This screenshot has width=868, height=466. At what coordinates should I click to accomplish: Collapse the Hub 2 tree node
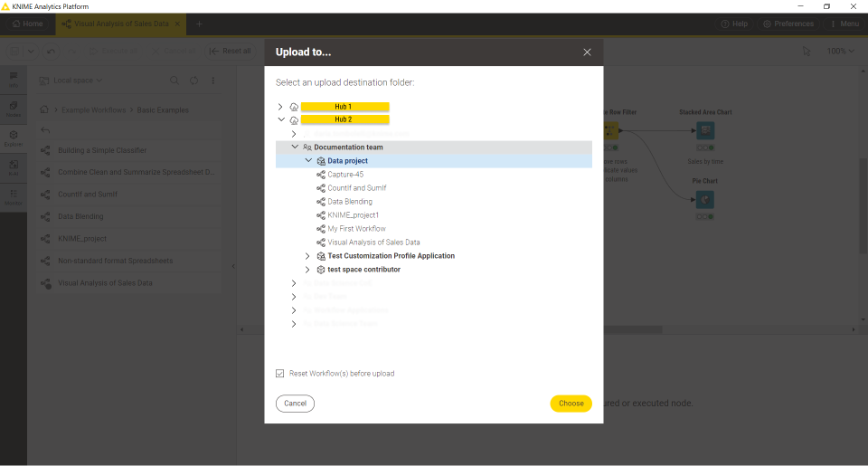pos(280,119)
